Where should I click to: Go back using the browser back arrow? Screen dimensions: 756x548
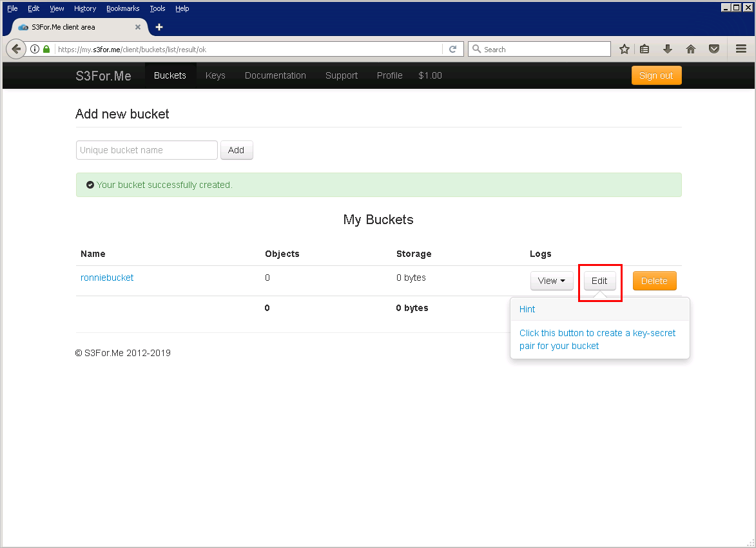[16, 49]
